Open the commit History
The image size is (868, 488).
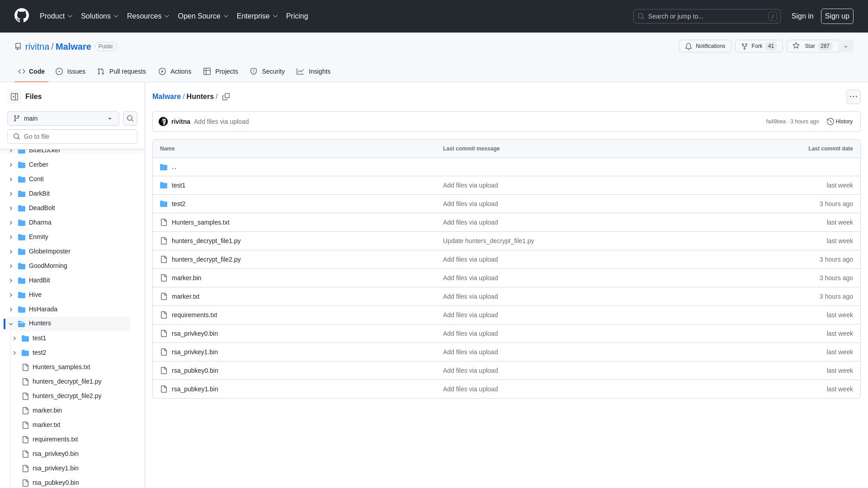840,122
